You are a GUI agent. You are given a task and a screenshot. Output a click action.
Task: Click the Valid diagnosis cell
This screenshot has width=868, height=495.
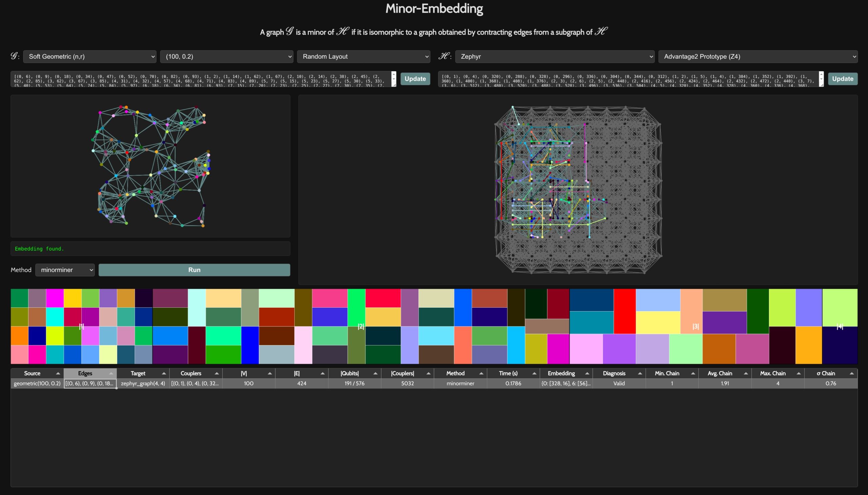click(619, 383)
